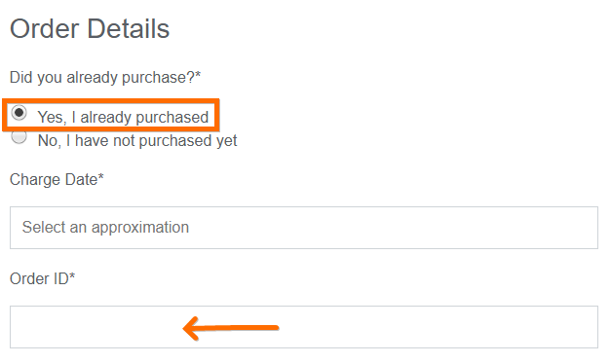The image size is (611, 364).
Task: Click the "Did you already purchase?*" question text
Action: tap(105, 77)
